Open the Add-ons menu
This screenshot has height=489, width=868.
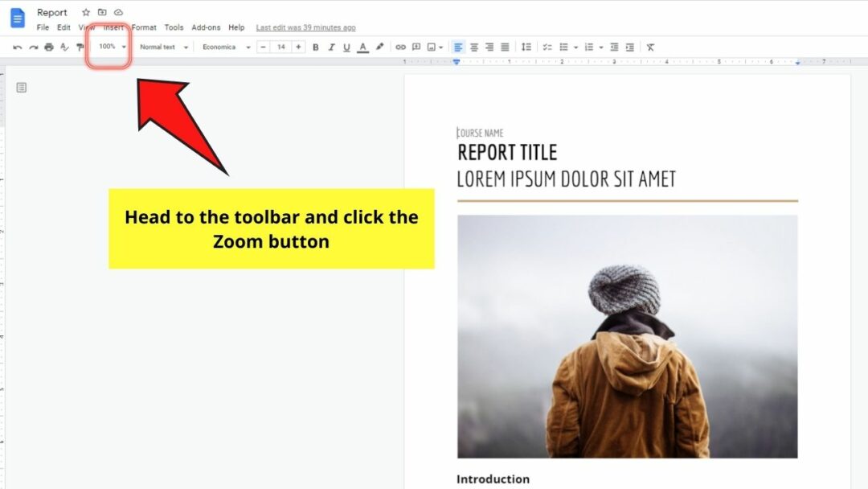click(206, 27)
